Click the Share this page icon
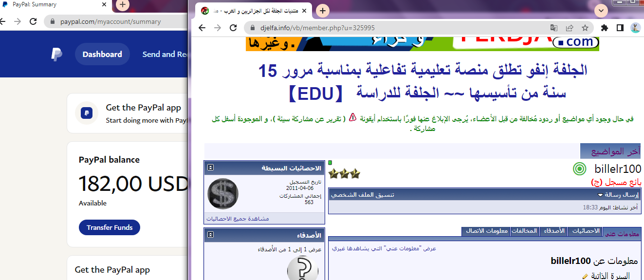 tap(570, 28)
